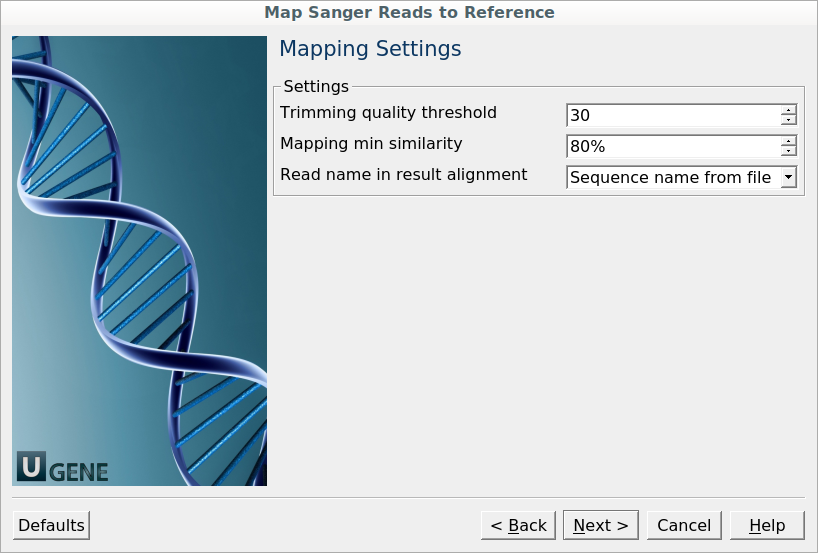Click the 'Read name in result alignment' label
The height and width of the screenshot is (553, 818).
pos(403,174)
